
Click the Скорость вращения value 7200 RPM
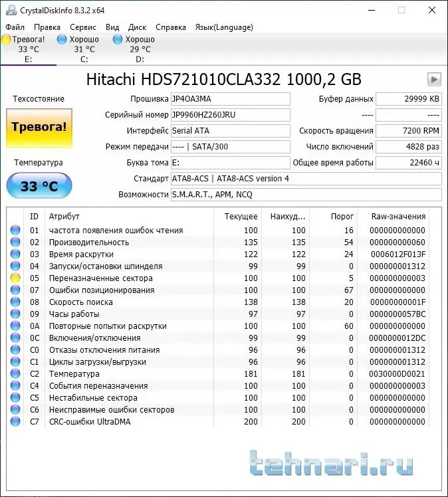[409, 131]
